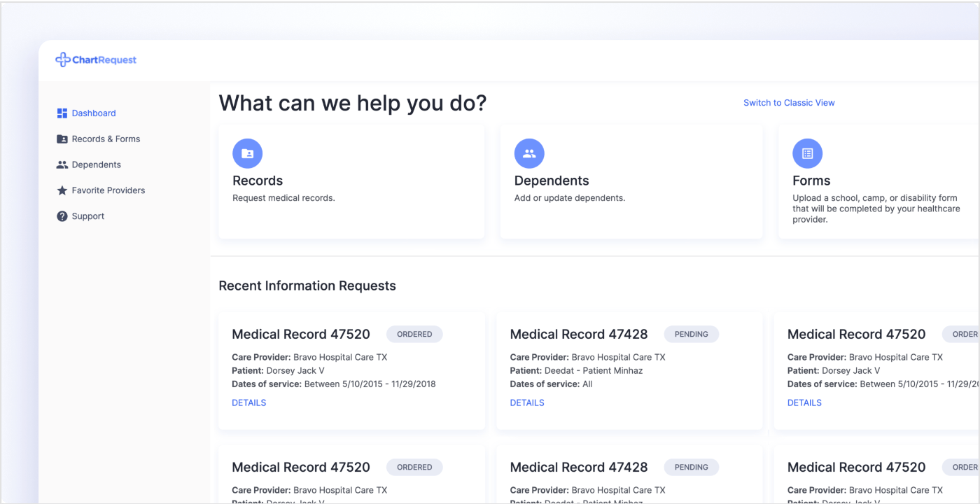
Task: Select bottom-left Medical Record 47520 card title
Action: (301, 467)
